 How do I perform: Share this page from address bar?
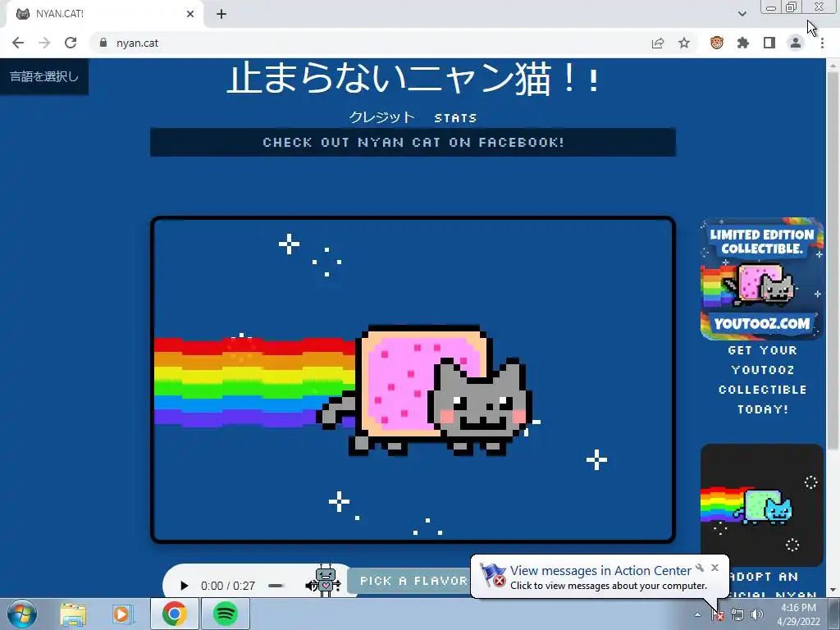658,43
